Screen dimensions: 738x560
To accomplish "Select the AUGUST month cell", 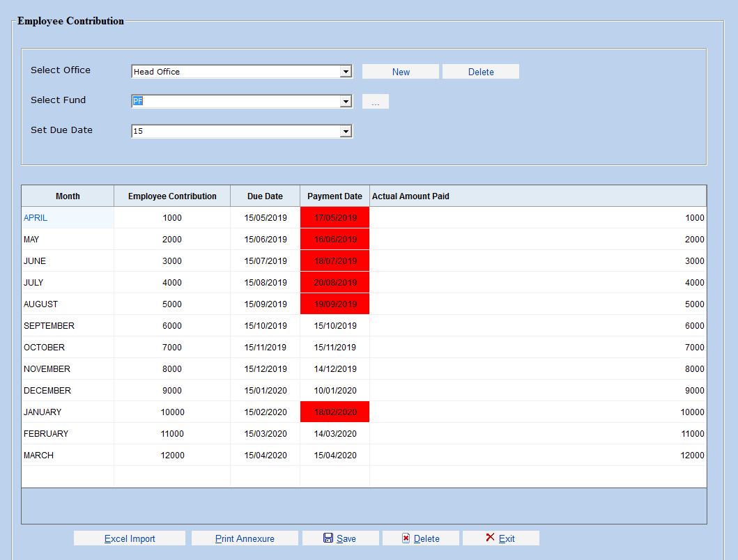I will pyautogui.click(x=68, y=304).
